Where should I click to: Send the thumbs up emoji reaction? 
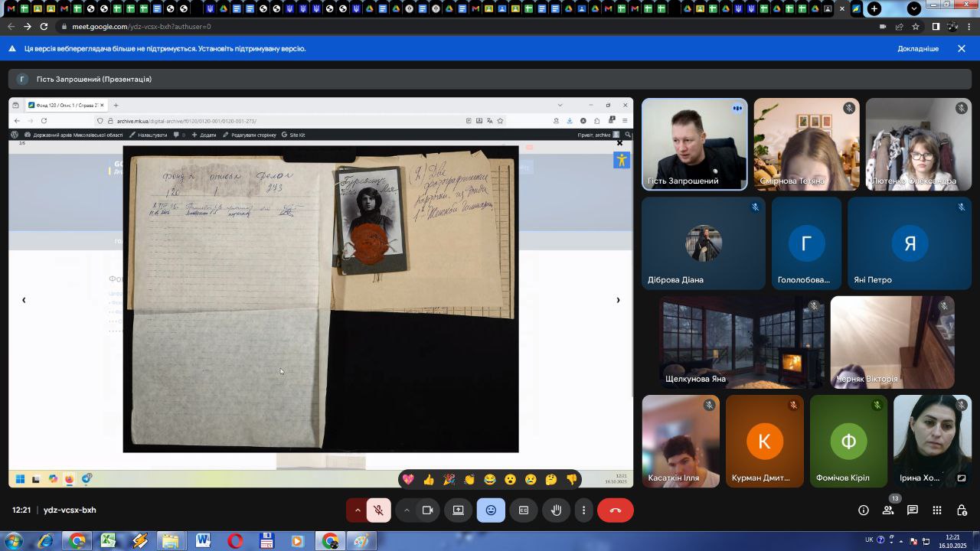429,480
